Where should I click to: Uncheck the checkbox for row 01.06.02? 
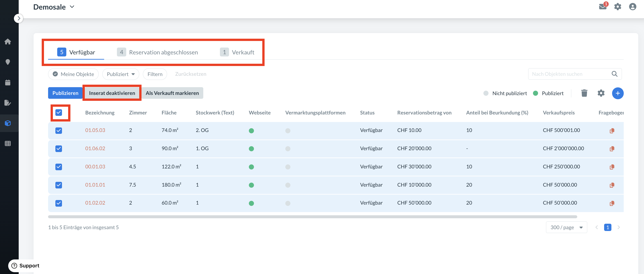tap(59, 149)
